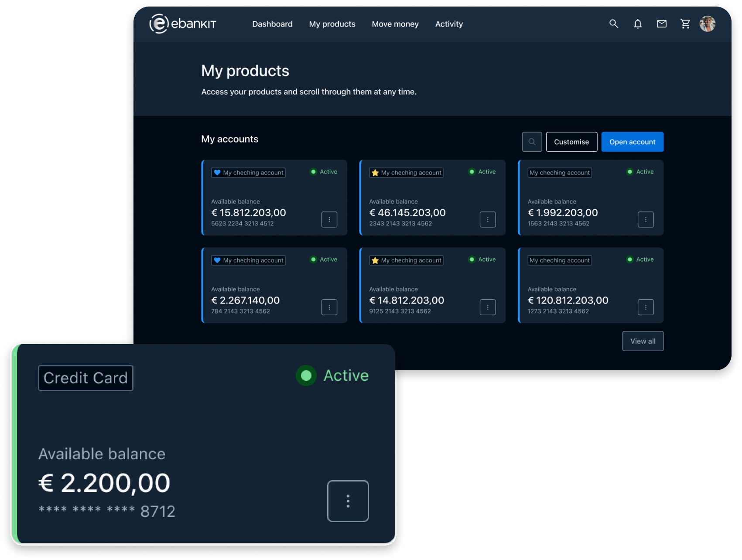Image resolution: width=742 pixels, height=560 pixels.
Task: Click the Credit Card label tag
Action: [85, 378]
